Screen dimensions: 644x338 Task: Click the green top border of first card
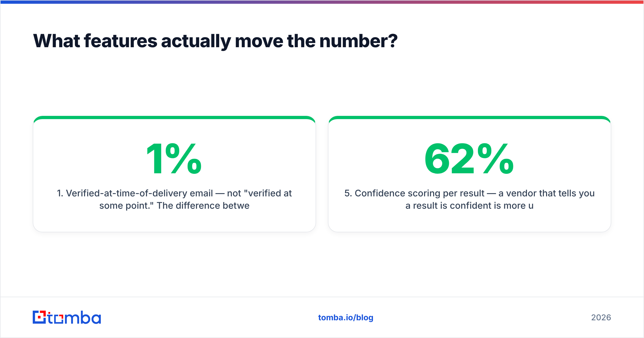[x=174, y=117]
